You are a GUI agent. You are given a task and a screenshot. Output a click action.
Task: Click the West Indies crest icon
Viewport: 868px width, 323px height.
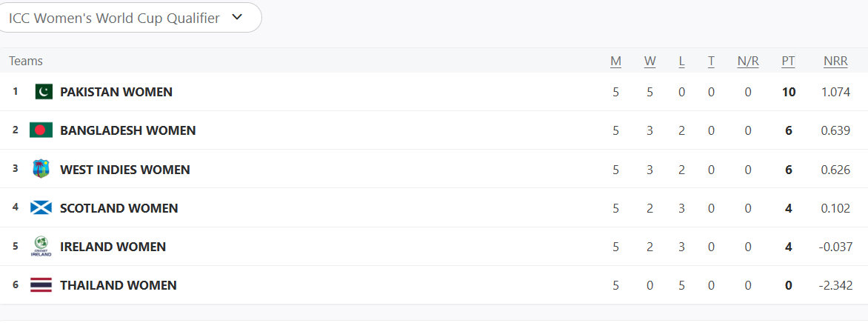pyautogui.click(x=41, y=169)
